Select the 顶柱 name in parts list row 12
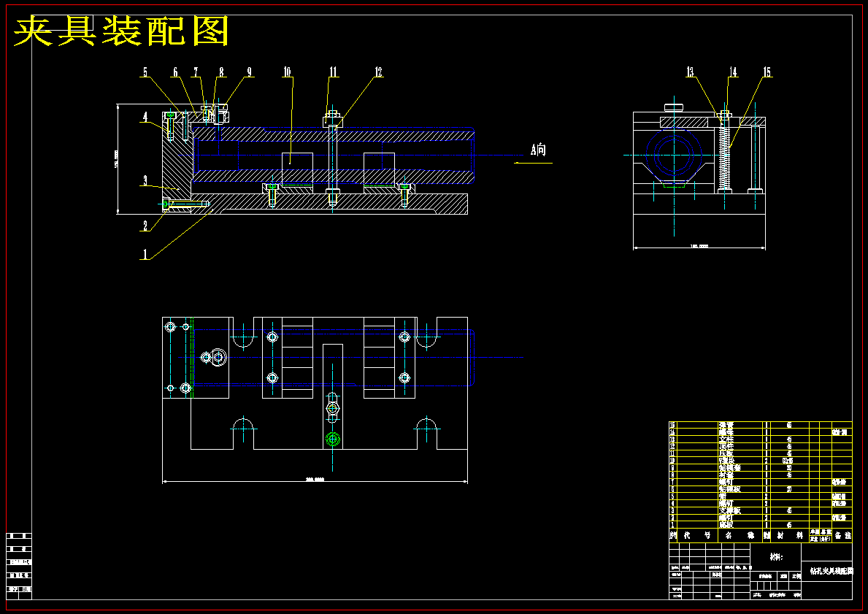This screenshot has height=614, width=868. coord(726,446)
